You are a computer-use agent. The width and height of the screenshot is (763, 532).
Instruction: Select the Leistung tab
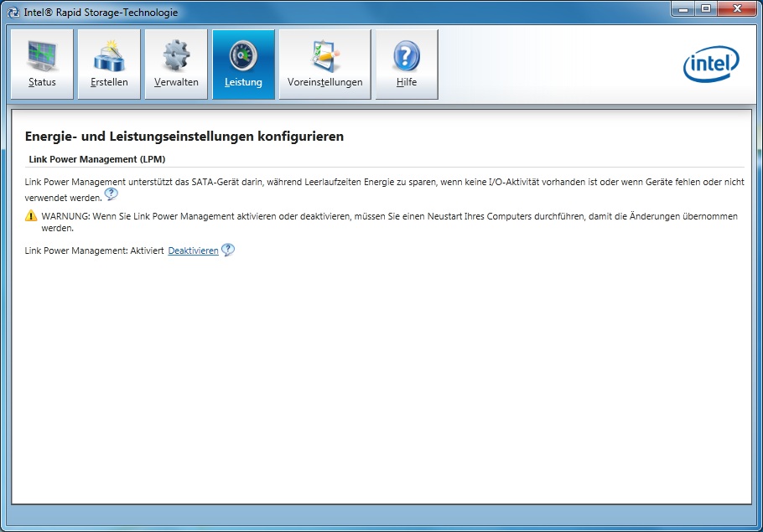243,65
